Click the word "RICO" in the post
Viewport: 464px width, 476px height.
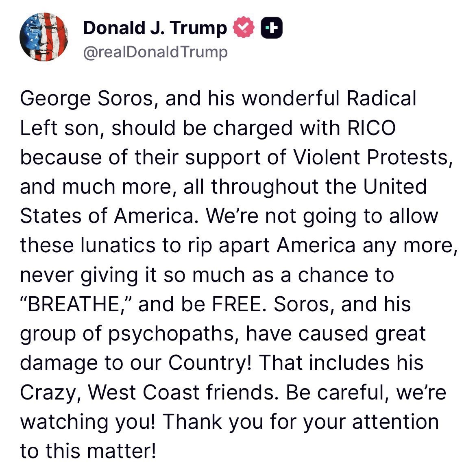coord(371,128)
